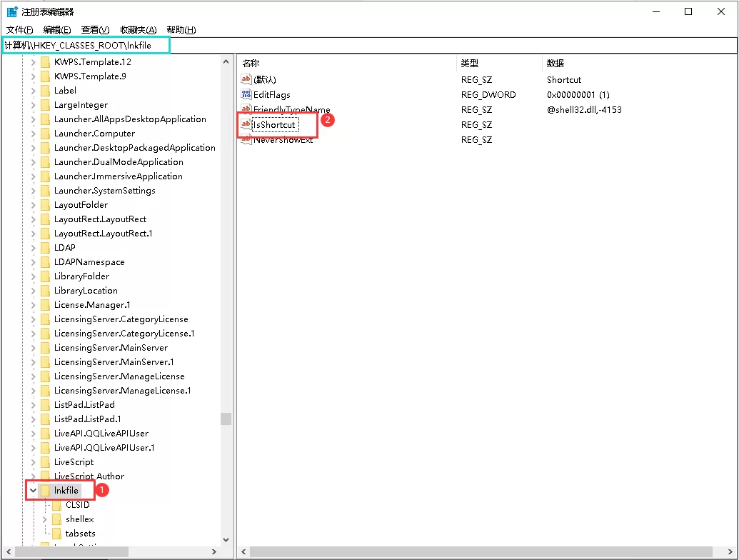
Task: Expand the Launcher.Computer tree node
Action: click(x=33, y=133)
